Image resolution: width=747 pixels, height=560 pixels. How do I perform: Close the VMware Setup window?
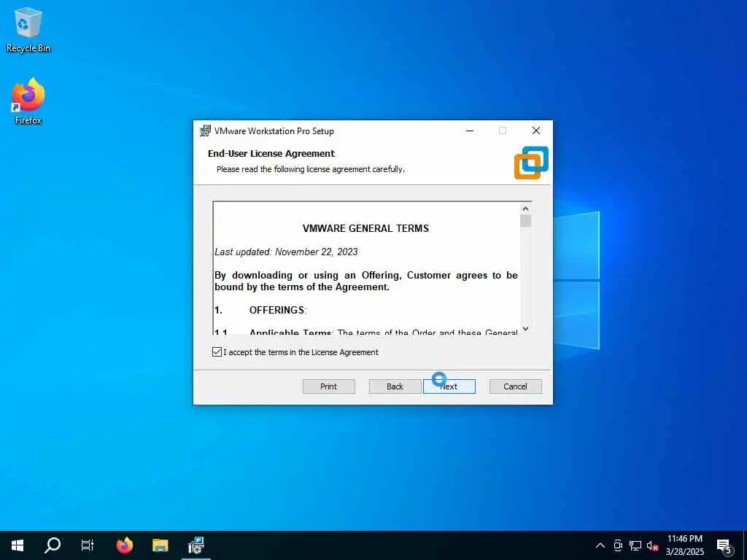click(536, 131)
